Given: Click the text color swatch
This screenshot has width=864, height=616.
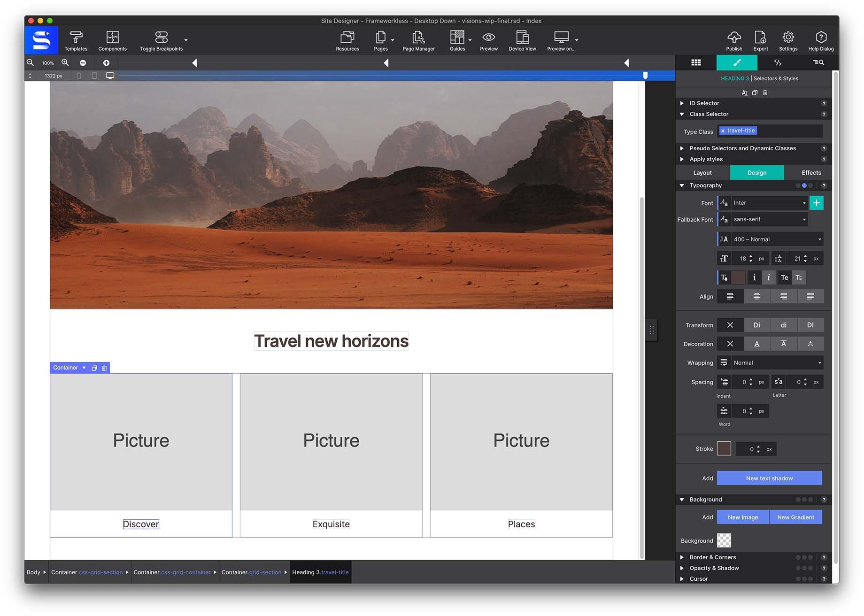Looking at the screenshot, I should 738,277.
